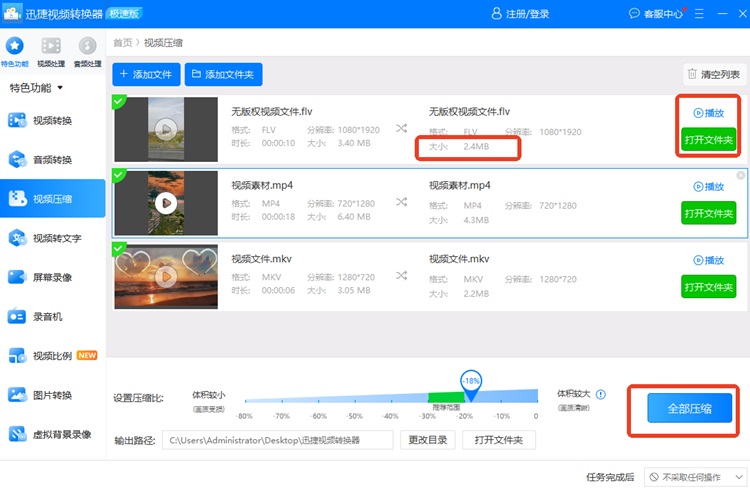
Task: Click the 更改目录 button
Action: pyautogui.click(x=428, y=440)
